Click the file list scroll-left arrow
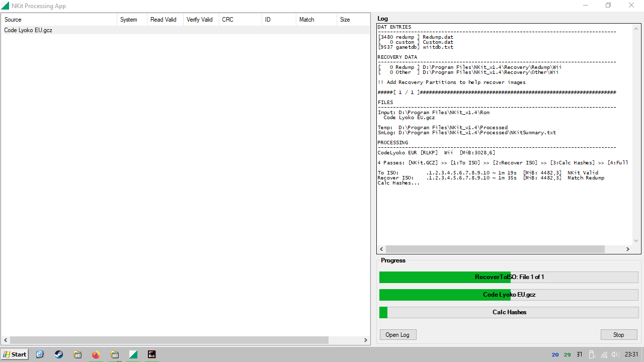Screen dimensions: 644x362 pos(5,340)
